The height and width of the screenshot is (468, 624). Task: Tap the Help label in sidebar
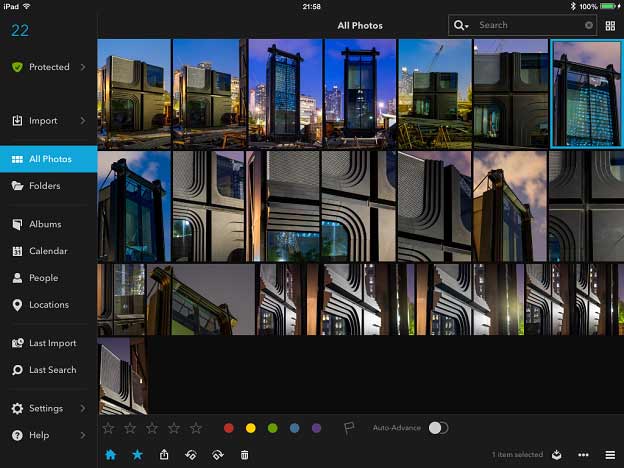(39, 435)
